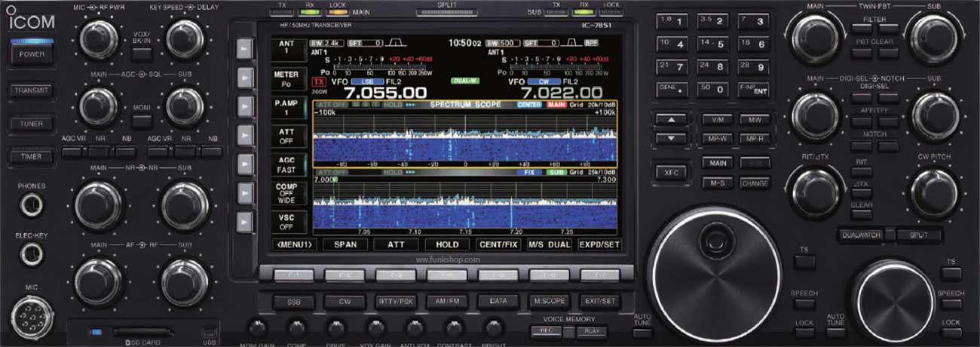
Task: Click the arrow key beside the METER softkey
Action: 243,77
